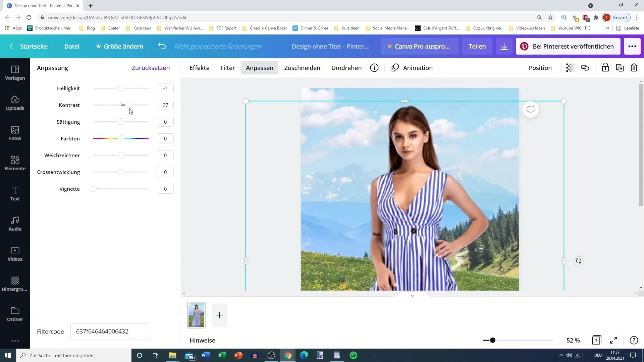Click the rotate handle beside the image
644x362 pixels.
click(x=579, y=261)
